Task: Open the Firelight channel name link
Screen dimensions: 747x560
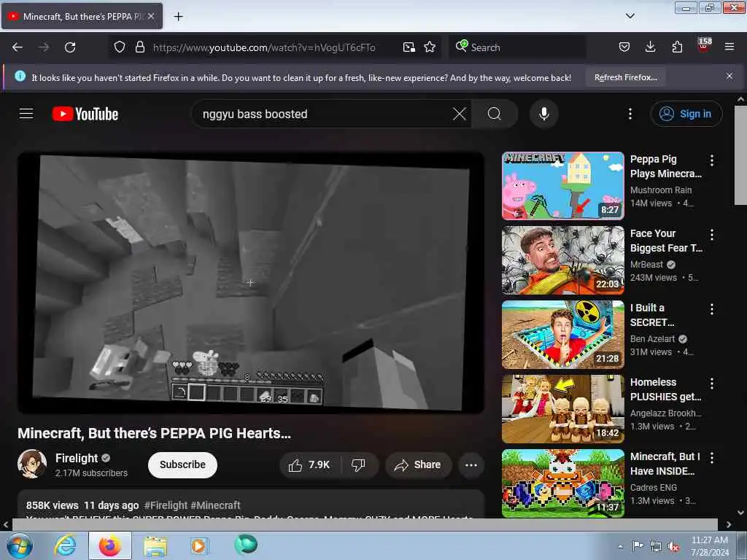Action: pyautogui.click(x=76, y=458)
